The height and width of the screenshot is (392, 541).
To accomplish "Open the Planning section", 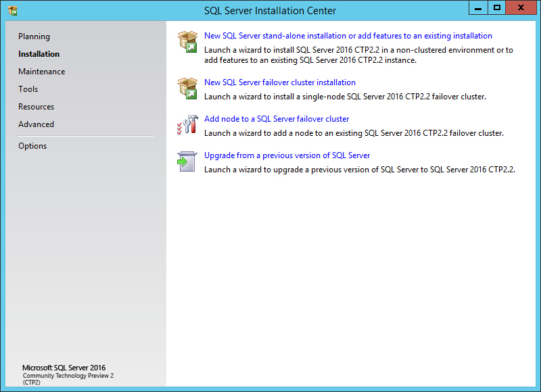I will 34,36.
